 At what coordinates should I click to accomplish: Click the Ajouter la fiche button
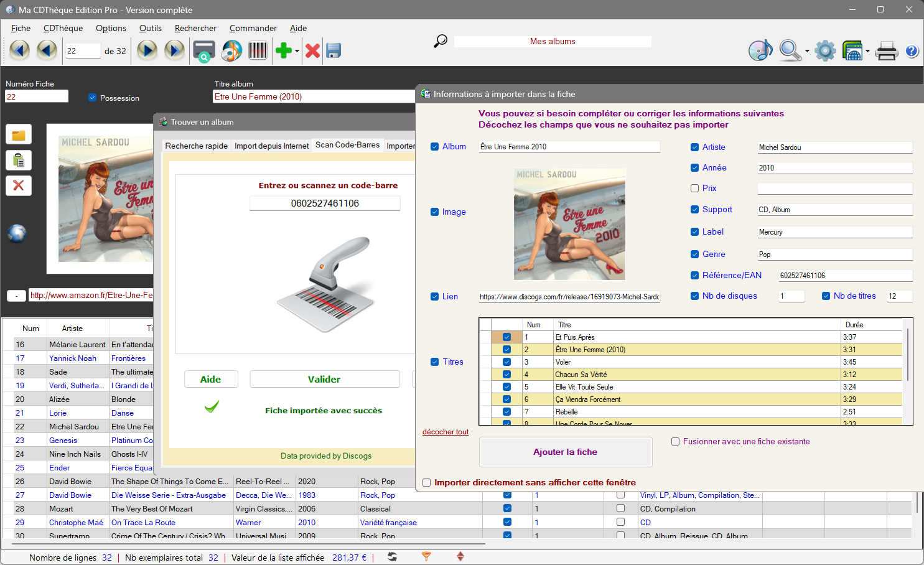pyautogui.click(x=566, y=452)
